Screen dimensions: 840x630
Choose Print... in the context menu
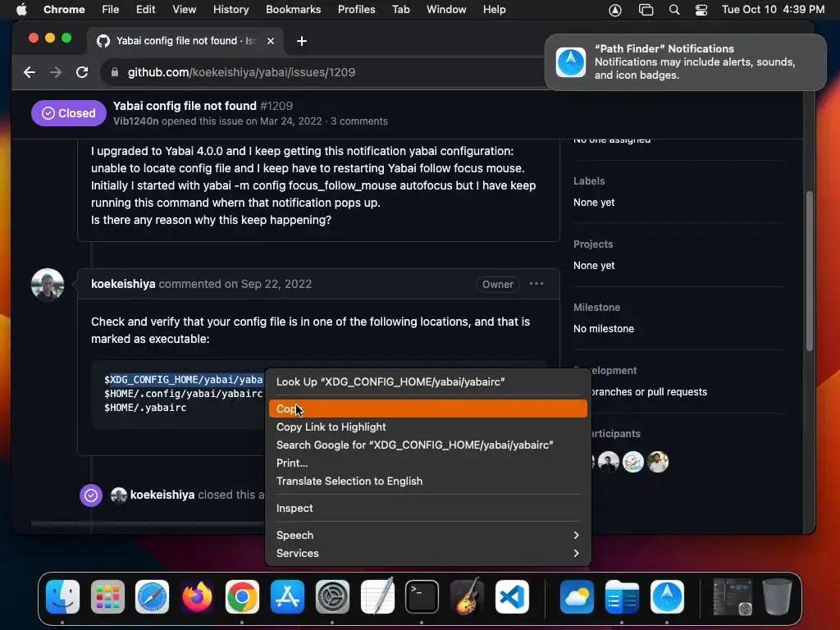(x=428, y=463)
